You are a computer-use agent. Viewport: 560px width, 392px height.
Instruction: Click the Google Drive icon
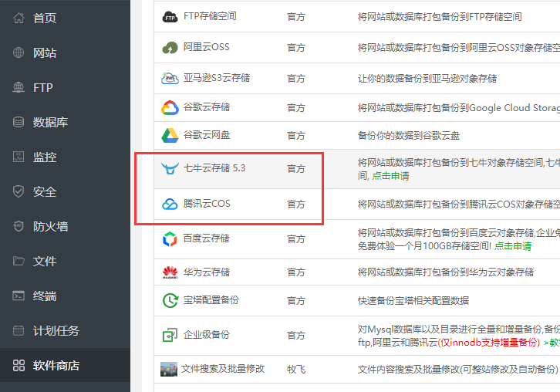[169, 135]
